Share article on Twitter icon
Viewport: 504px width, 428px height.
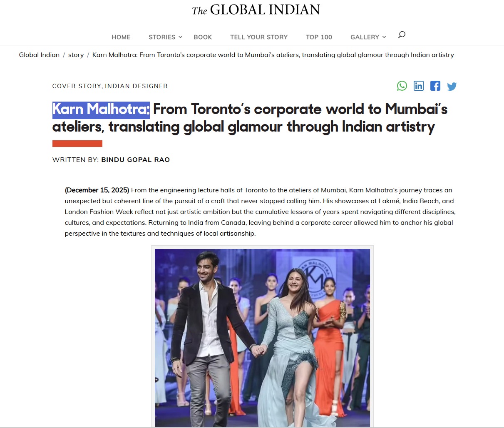coord(452,86)
